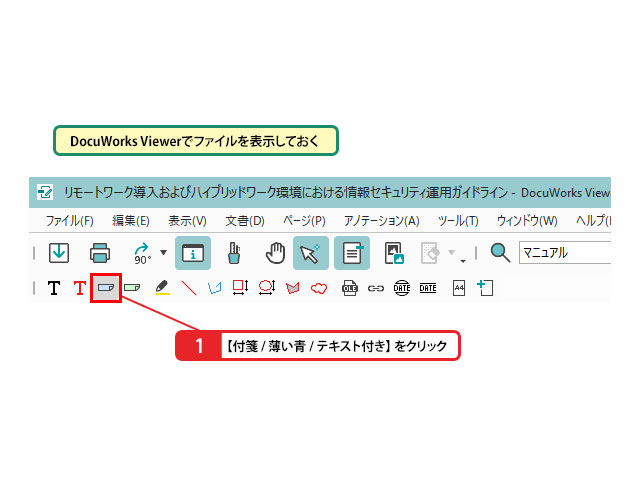Viewport: 640px width, 480px height.
Task: Click the rectangular DATE stamp icon
Action: tap(428, 288)
